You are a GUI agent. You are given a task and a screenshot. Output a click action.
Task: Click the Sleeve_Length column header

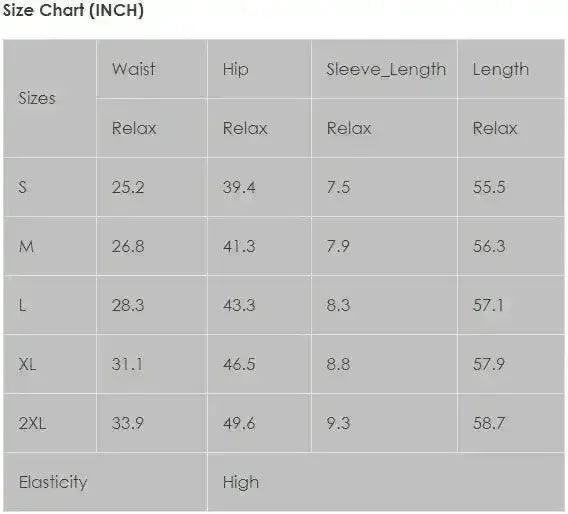tap(386, 69)
